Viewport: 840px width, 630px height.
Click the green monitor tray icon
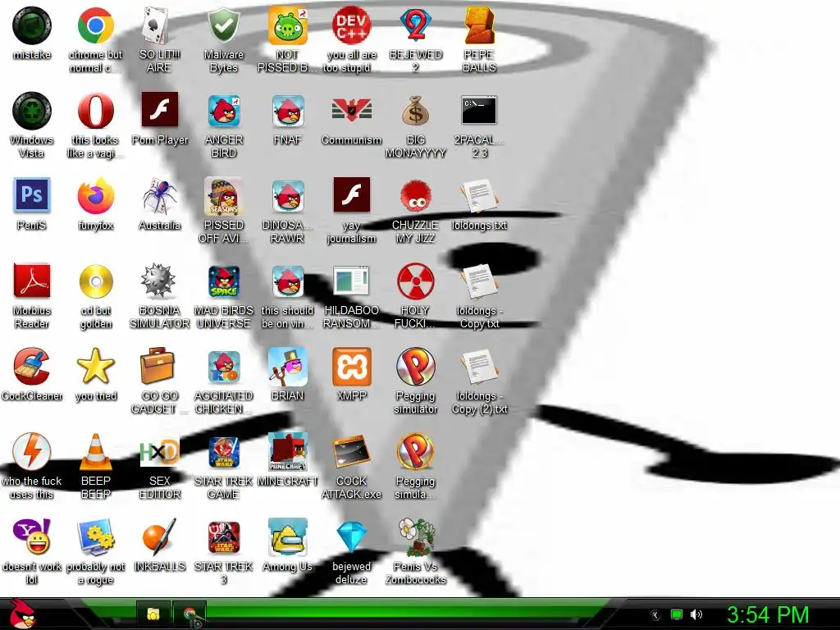click(x=677, y=614)
